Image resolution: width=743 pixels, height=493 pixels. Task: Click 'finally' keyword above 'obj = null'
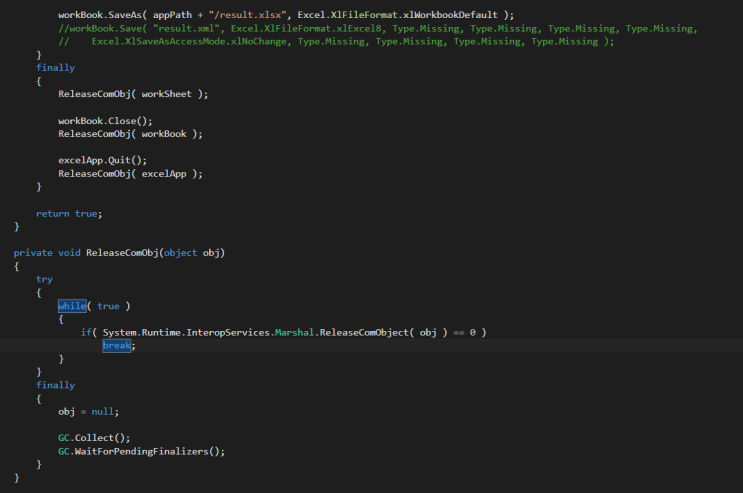pos(55,385)
